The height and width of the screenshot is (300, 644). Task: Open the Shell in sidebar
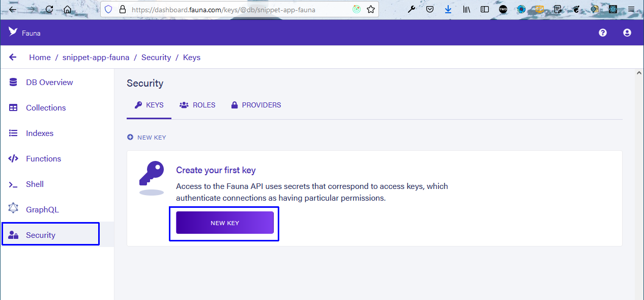(57, 184)
